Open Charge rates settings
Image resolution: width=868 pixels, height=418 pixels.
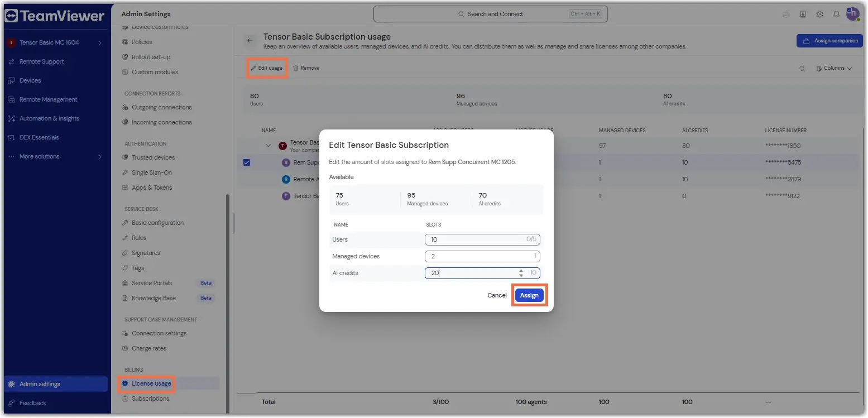149,348
